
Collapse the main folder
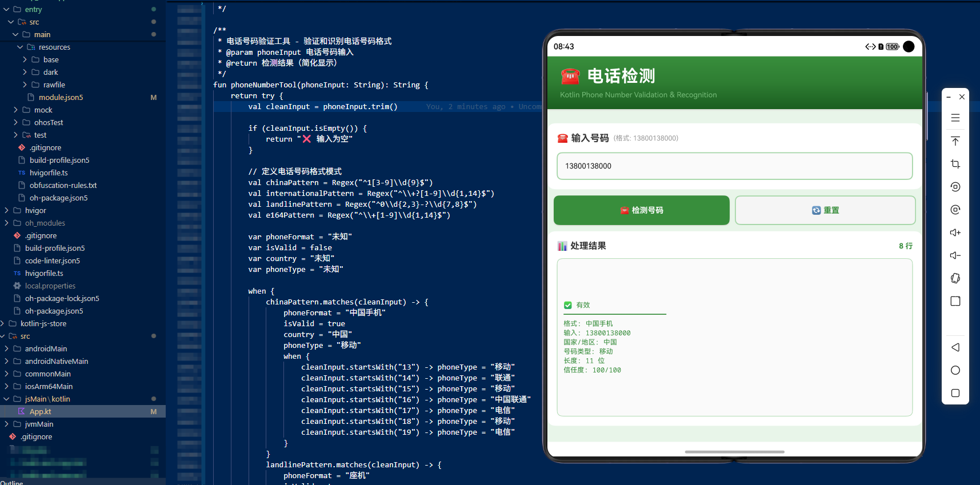click(x=15, y=34)
